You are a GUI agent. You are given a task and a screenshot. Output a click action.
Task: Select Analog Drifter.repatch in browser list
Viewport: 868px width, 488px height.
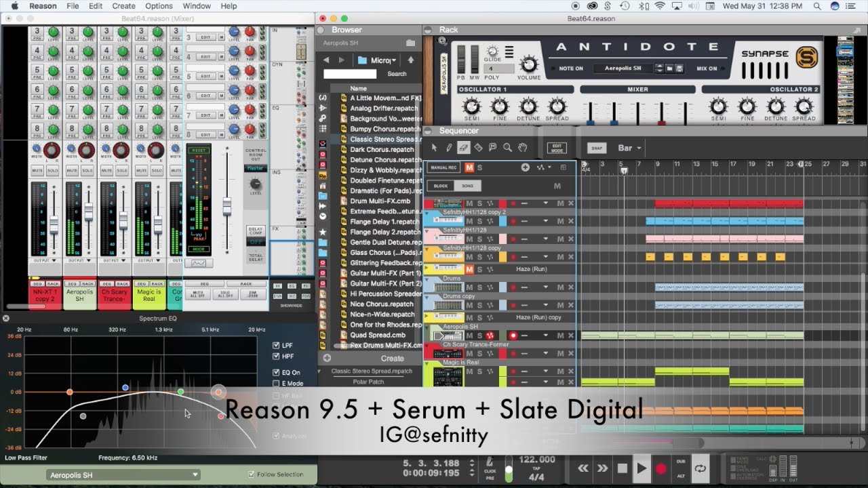pyautogui.click(x=384, y=108)
